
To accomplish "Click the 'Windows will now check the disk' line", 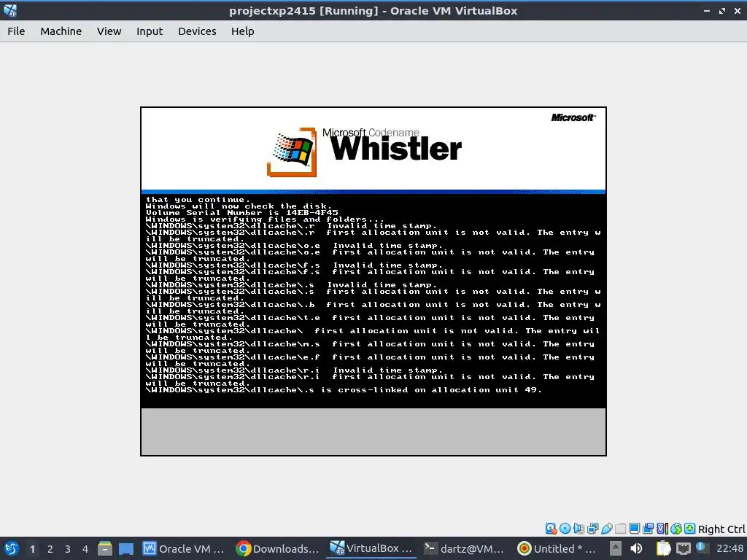I will [239, 206].
